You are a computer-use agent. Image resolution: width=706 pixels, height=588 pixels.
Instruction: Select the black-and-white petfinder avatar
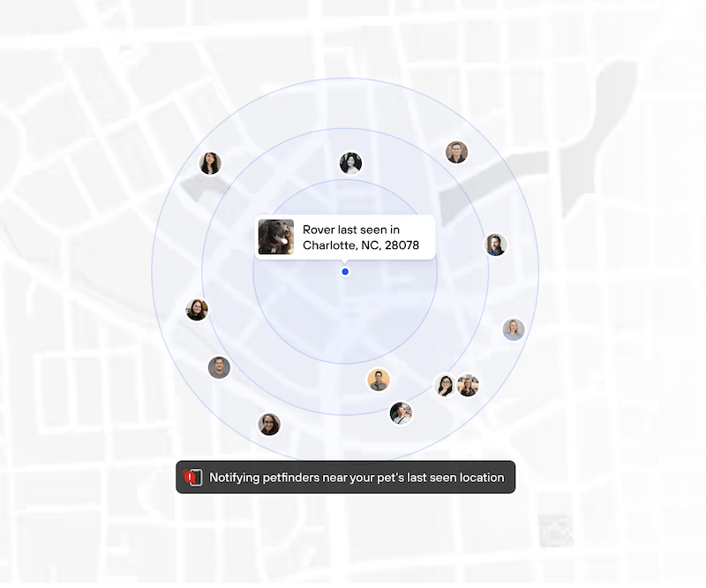coord(350,163)
